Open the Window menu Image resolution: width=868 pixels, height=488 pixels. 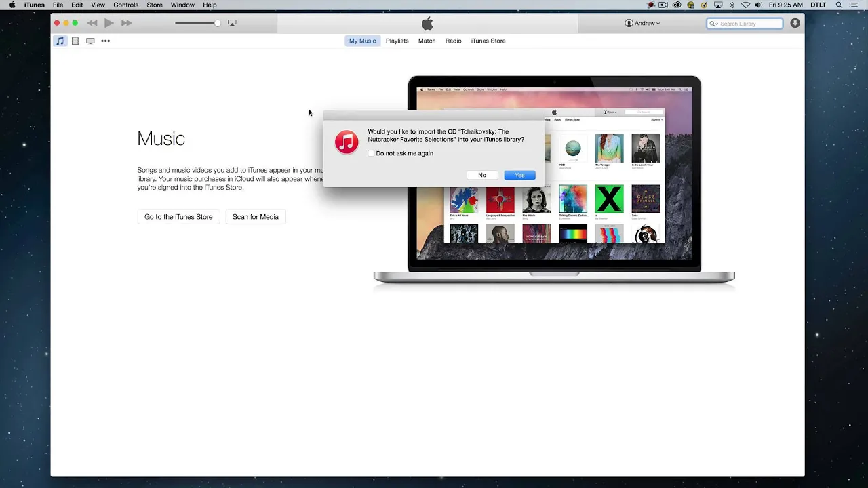tap(182, 5)
